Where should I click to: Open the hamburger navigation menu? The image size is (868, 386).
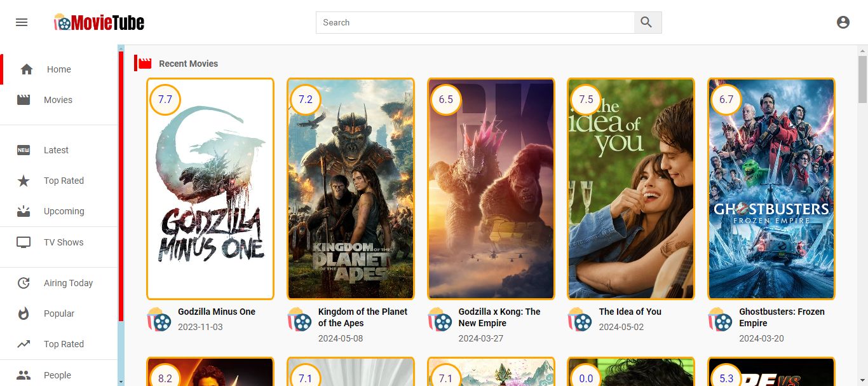pos(22,22)
